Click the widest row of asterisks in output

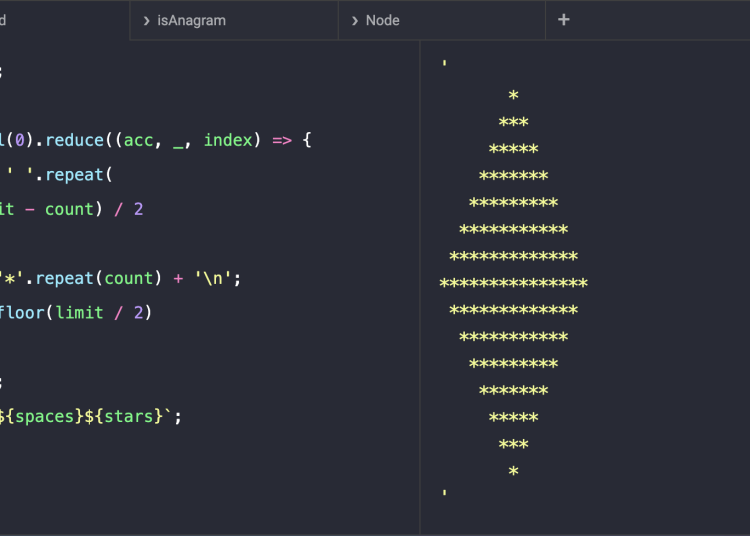(x=513, y=284)
